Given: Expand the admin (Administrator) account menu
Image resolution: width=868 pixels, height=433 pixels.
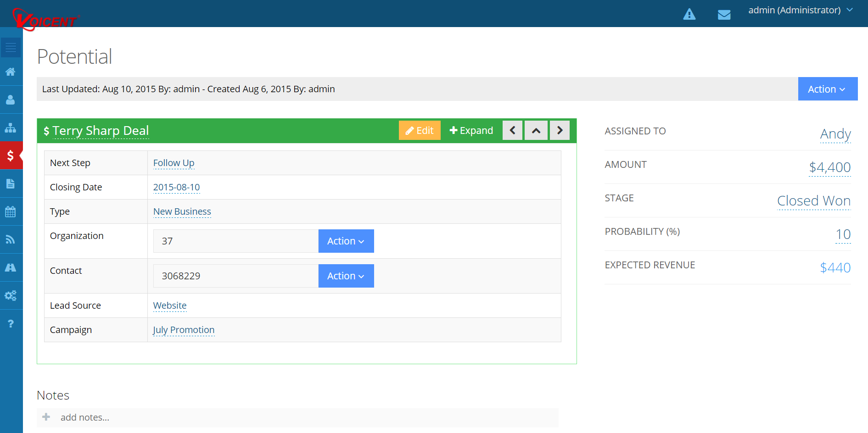Looking at the screenshot, I should [800, 10].
